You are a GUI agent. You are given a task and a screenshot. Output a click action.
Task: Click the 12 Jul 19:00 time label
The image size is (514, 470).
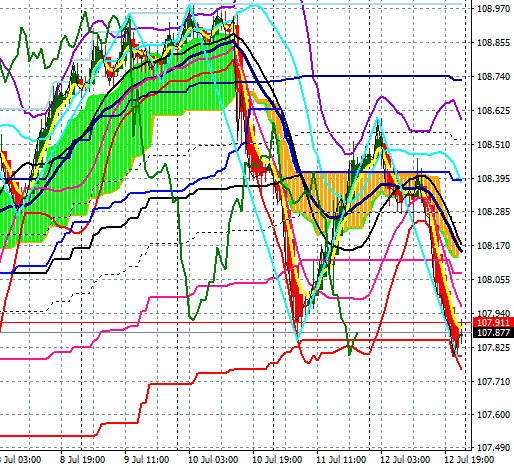[469, 460]
